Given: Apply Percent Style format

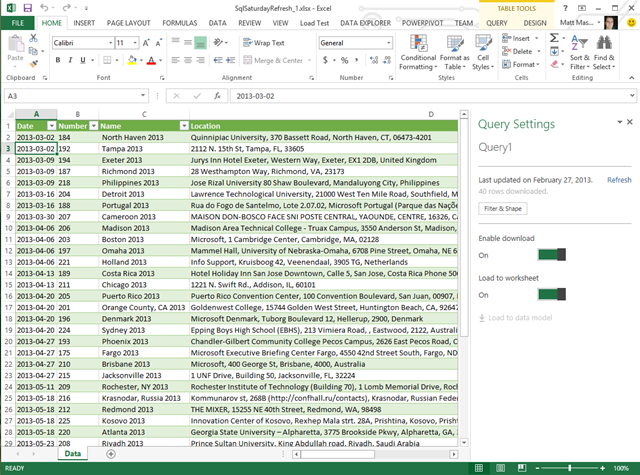Looking at the screenshot, I should [344, 60].
